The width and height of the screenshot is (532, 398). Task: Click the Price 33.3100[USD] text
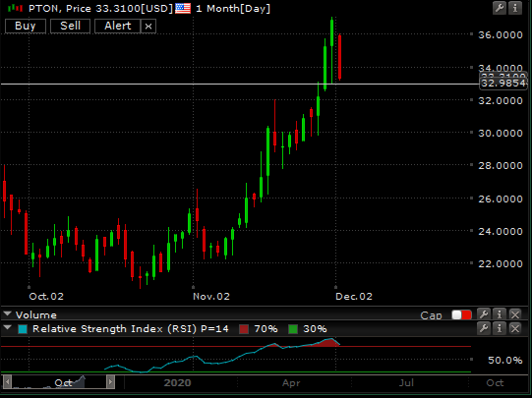[x=119, y=9]
